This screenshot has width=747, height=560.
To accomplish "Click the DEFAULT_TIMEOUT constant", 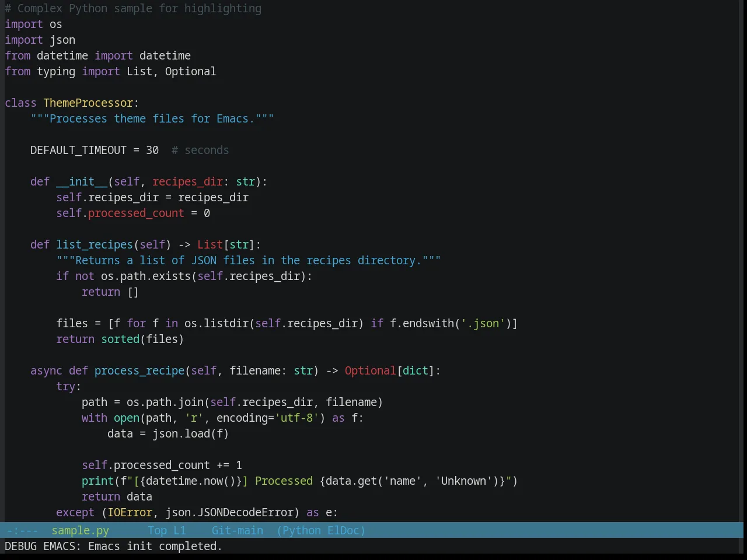I will [78, 150].
